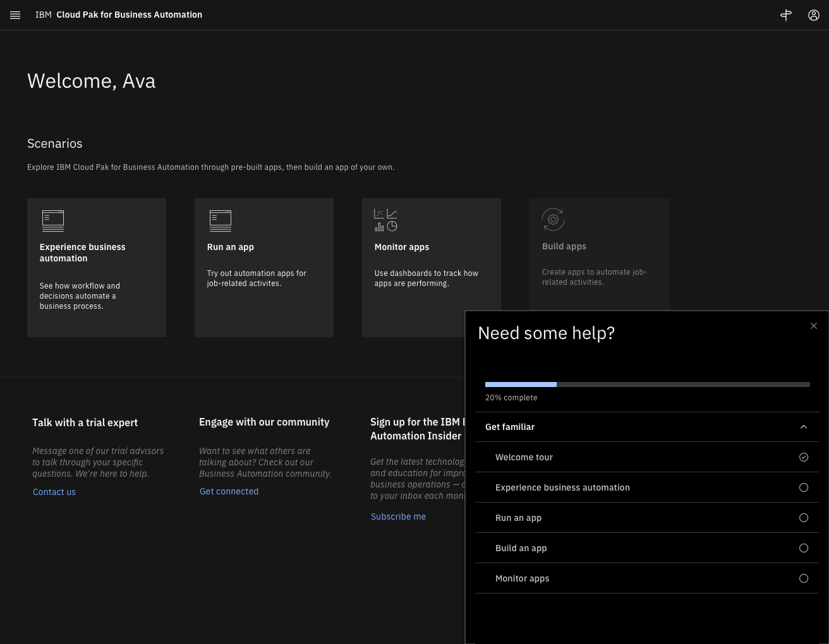Screen dimensions: 829x644
Task: Open the hamburger navigation menu
Action: 15,15
